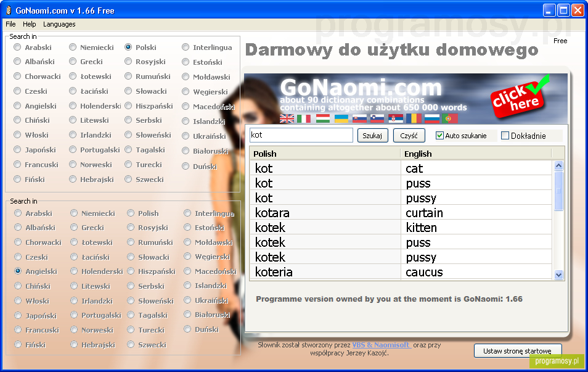Select Angielski in the lower language group

pos(18,271)
